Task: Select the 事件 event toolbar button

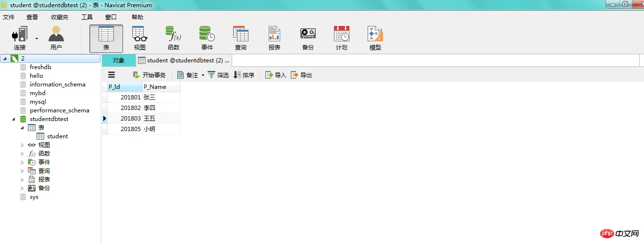Action: 207,38
